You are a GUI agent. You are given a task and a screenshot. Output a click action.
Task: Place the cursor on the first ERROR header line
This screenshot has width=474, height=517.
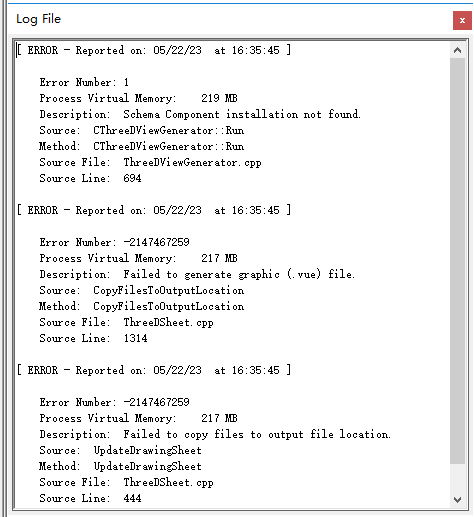[x=154, y=50]
